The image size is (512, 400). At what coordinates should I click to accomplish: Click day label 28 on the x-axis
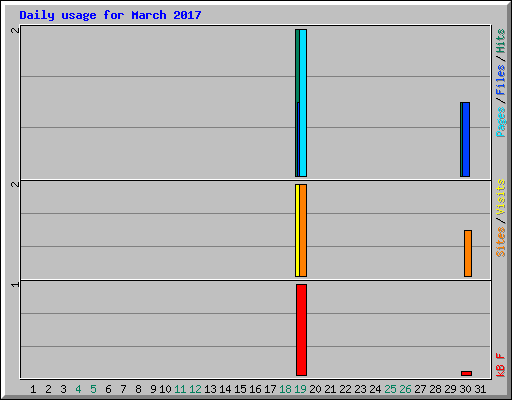pyautogui.click(x=435, y=389)
